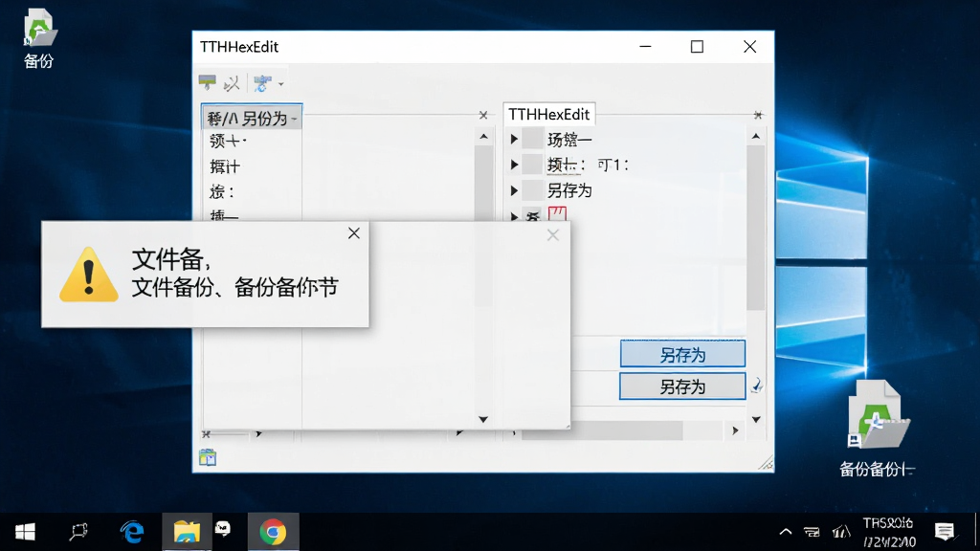Viewport: 980px width, 551px height.
Task: Select the red icon in the fourth tree row
Action: pyautogui.click(x=557, y=213)
